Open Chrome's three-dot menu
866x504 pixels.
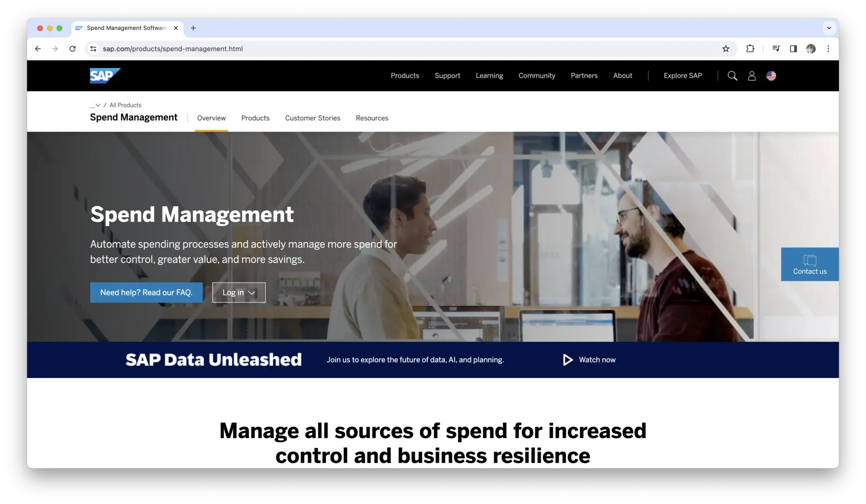tap(828, 49)
